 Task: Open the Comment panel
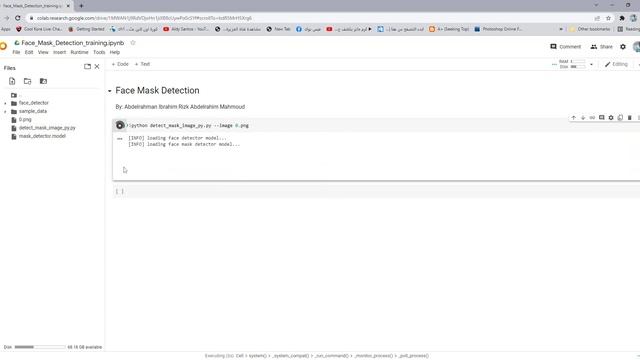click(x=565, y=47)
